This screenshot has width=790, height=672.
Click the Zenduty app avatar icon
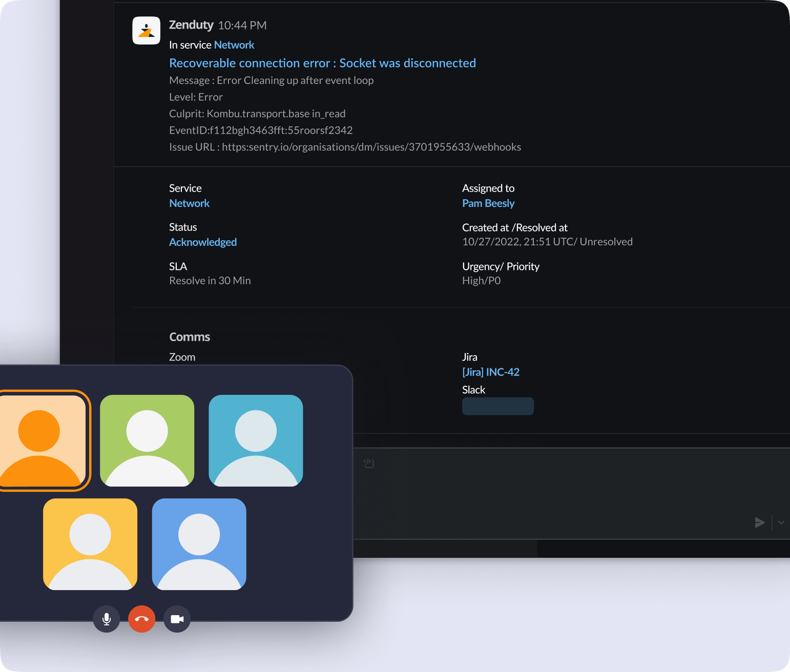coord(146,31)
